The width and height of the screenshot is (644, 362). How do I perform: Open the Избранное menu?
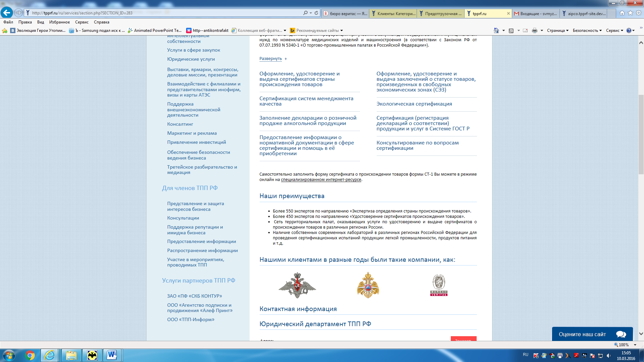click(59, 22)
